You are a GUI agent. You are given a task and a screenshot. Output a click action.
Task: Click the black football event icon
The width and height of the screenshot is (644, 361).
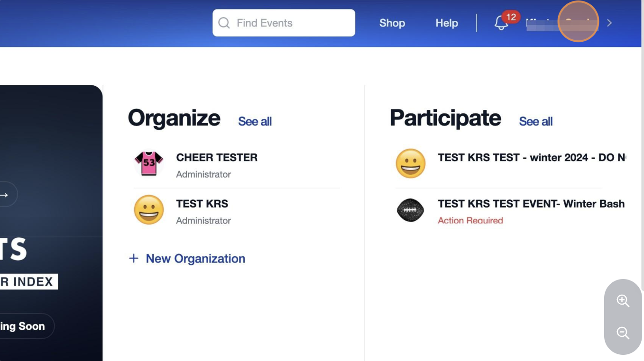[x=410, y=210]
